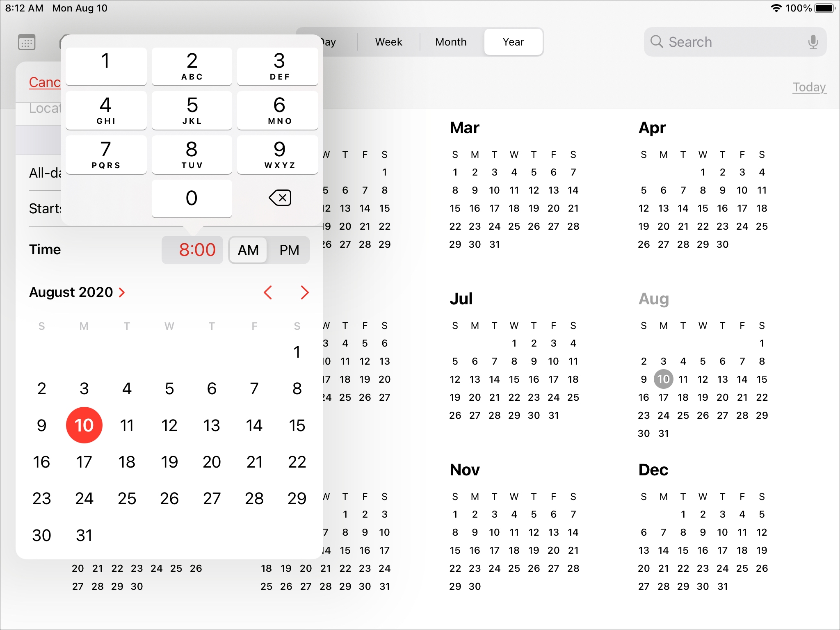Pick day 19 in the date picker
Screen dimensions: 840x630
169,462
